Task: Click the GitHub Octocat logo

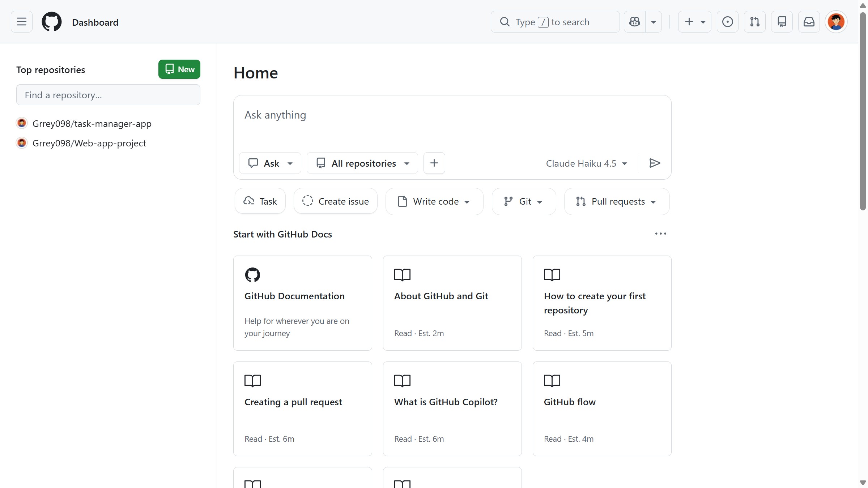Action: [52, 22]
